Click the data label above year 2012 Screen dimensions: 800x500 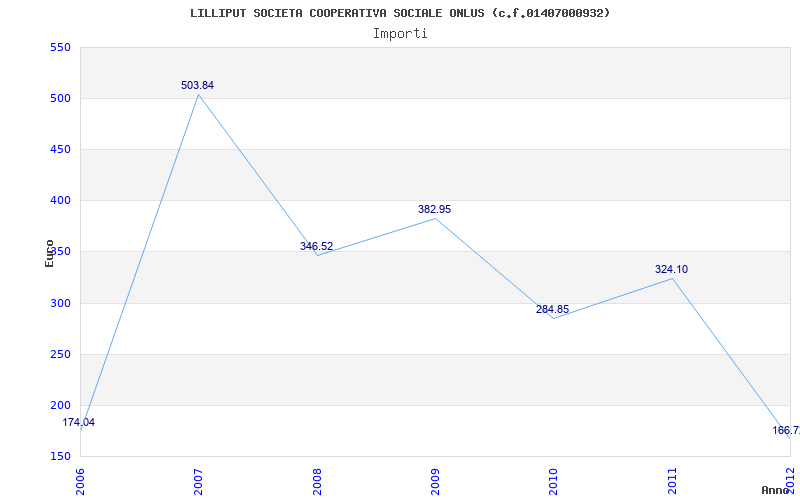[x=786, y=430]
